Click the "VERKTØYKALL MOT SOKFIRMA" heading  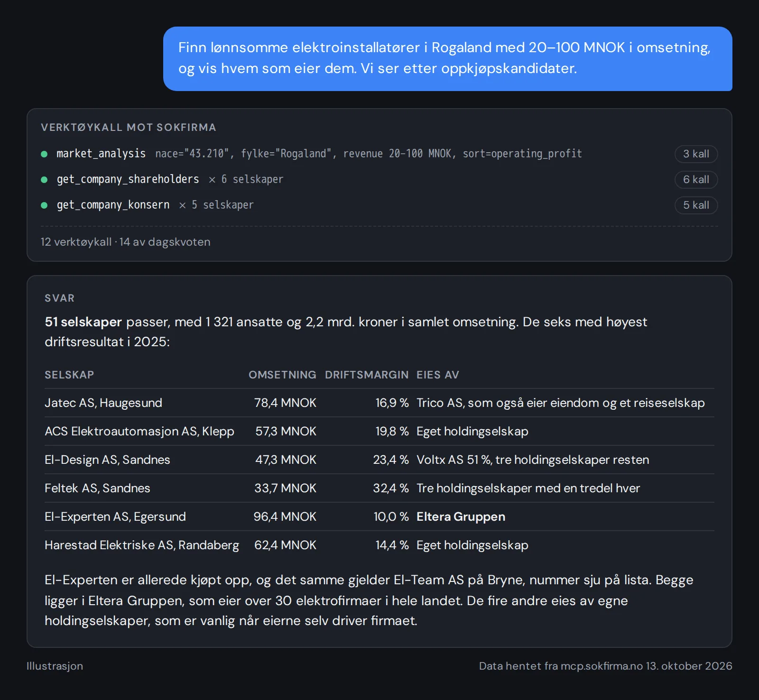click(x=129, y=128)
